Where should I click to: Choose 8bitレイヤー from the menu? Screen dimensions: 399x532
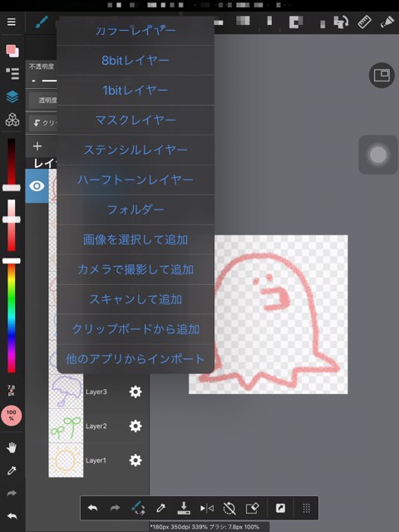(x=135, y=61)
